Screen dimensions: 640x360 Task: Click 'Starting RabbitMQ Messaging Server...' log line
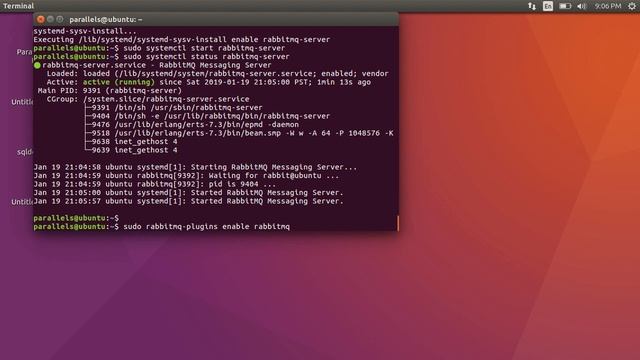(195, 167)
